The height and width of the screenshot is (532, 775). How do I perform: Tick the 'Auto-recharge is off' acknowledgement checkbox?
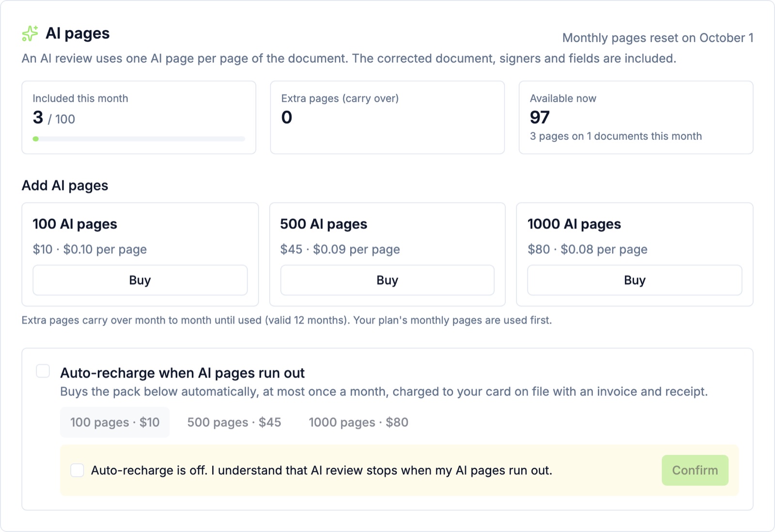(77, 470)
